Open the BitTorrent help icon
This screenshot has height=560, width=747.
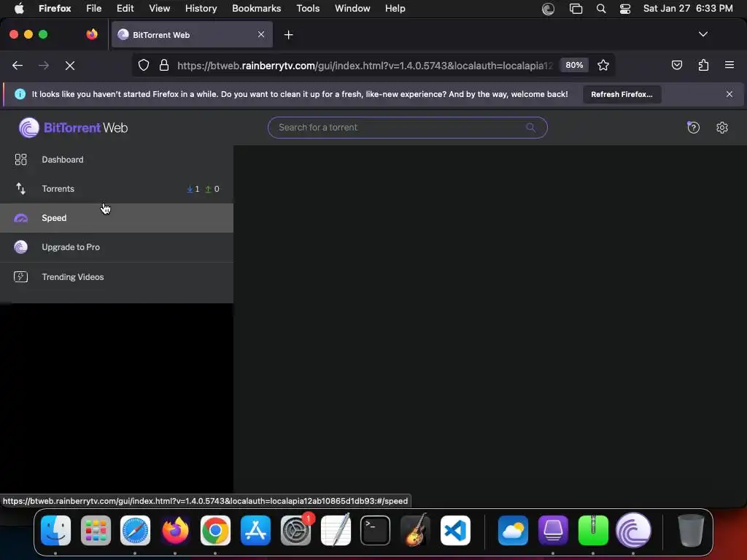[x=693, y=128]
